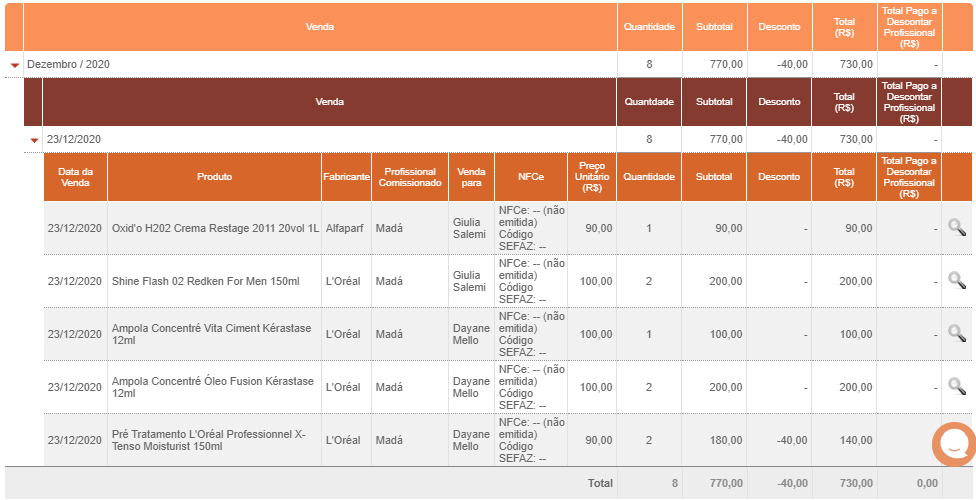Click Madá in the Ampola Vita Ciment row
The height and width of the screenshot is (500, 976).
pos(389,334)
